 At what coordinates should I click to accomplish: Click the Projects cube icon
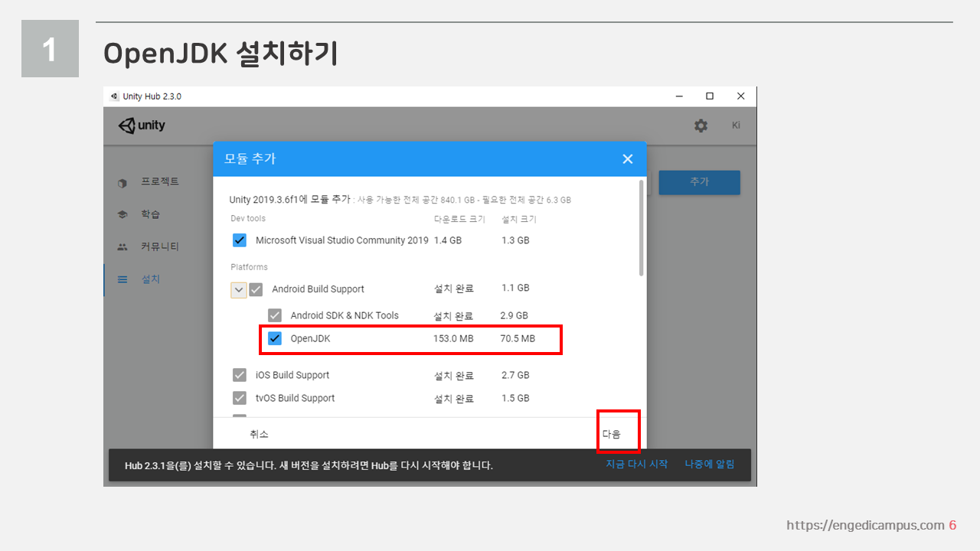(x=122, y=183)
